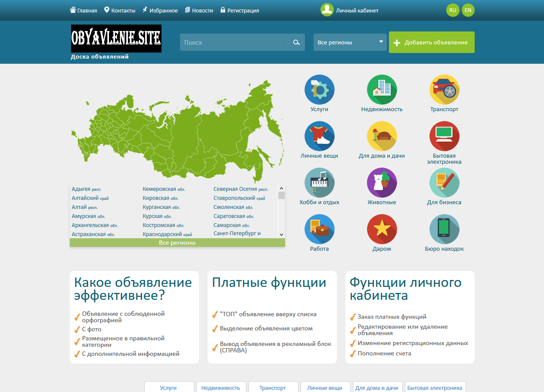Open Контакты in the top menu
Image resolution: width=544 pixels, height=392 pixels.
pyautogui.click(x=120, y=10)
